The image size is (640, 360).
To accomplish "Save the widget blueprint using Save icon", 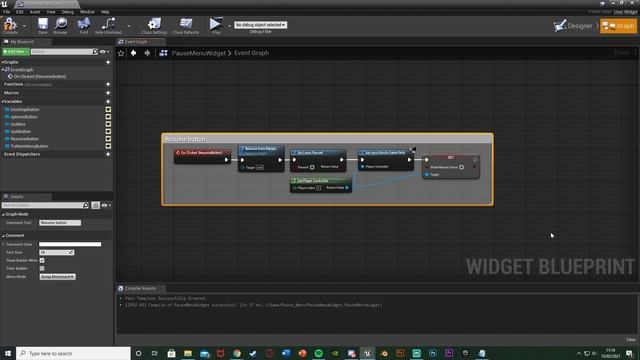I will [x=43, y=25].
